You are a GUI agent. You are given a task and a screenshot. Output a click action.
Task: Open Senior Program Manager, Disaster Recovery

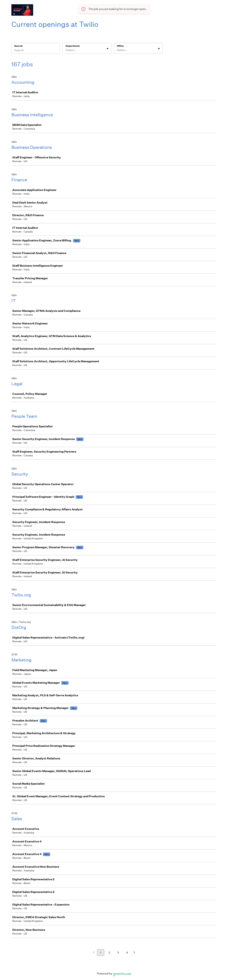tap(114, 549)
